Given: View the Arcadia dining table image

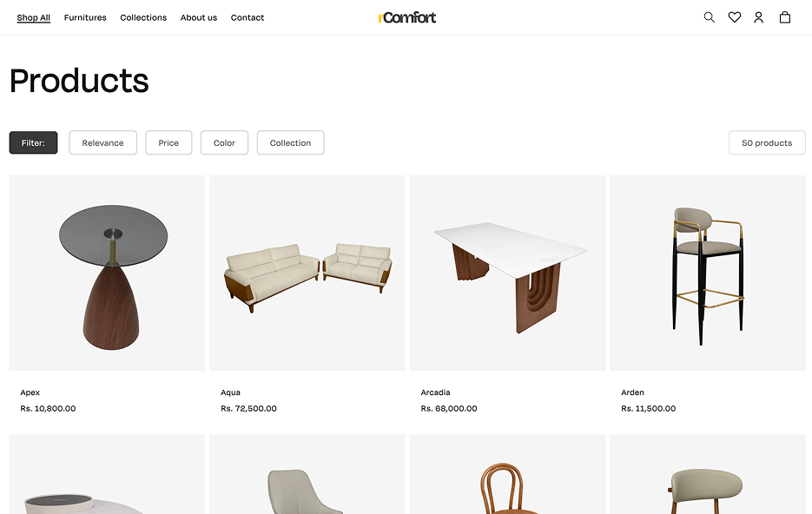Looking at the screenshot, I should click(507, 273).
